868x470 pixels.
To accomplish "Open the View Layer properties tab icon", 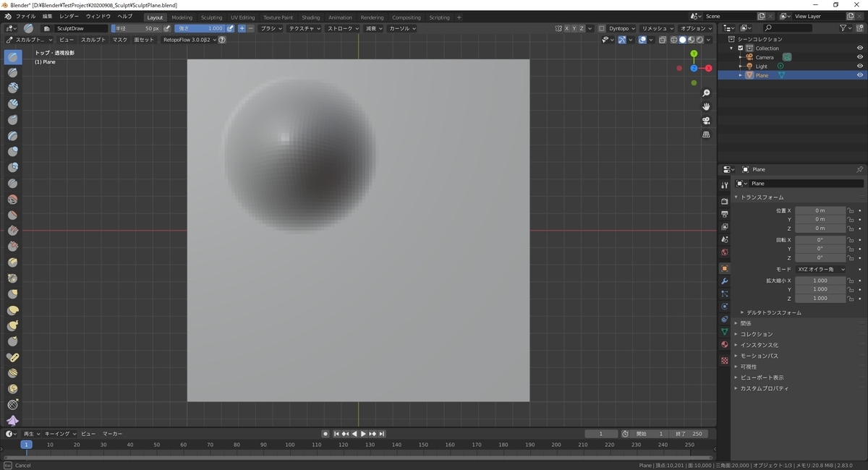I will [724, 227].
